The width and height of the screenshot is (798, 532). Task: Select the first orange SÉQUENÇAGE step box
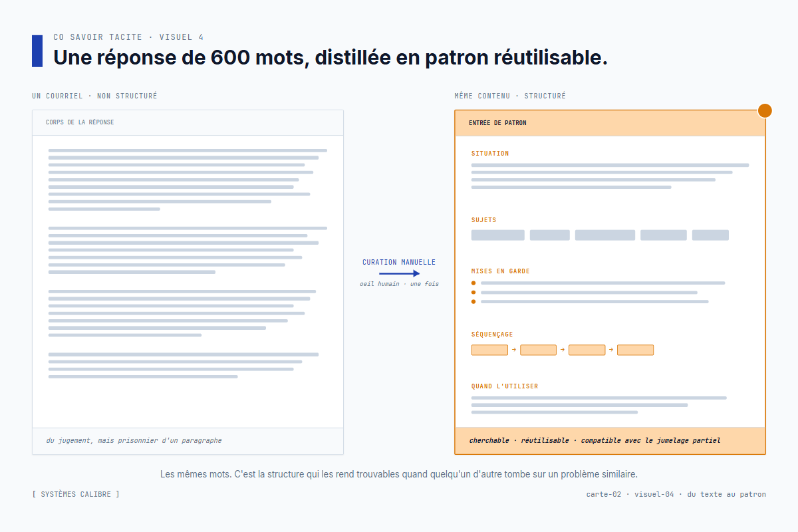click(x=489, y=350)
